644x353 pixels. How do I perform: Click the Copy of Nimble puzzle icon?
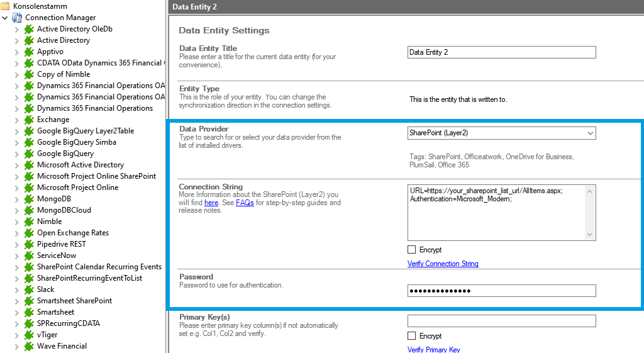coord(29,74)
